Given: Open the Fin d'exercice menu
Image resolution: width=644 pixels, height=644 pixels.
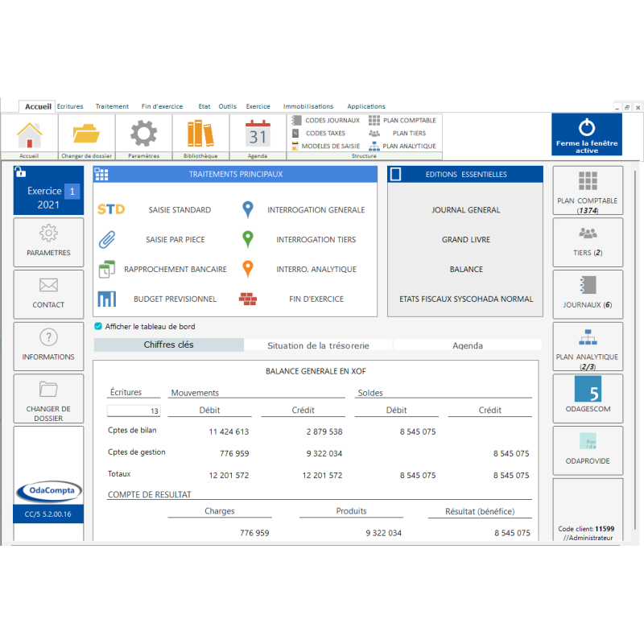Looking at the screenshot, I should pyautogui.click(x=162, y=106).
